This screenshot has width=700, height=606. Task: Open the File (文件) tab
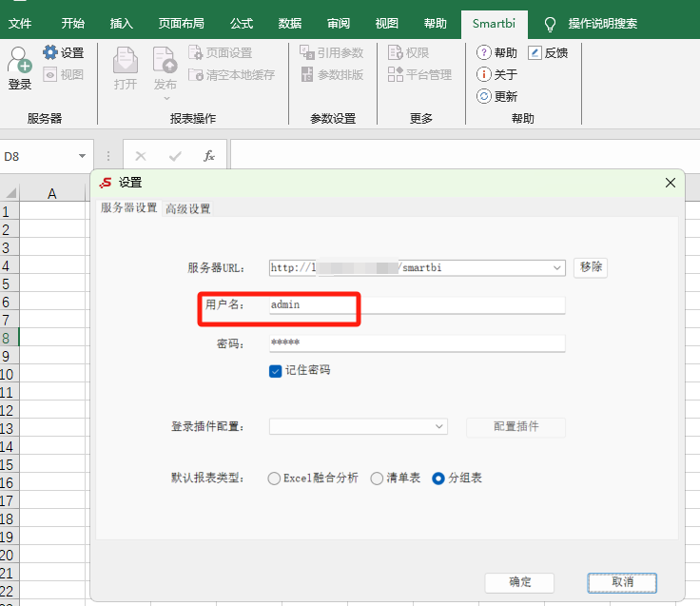[x=20, y=24]
